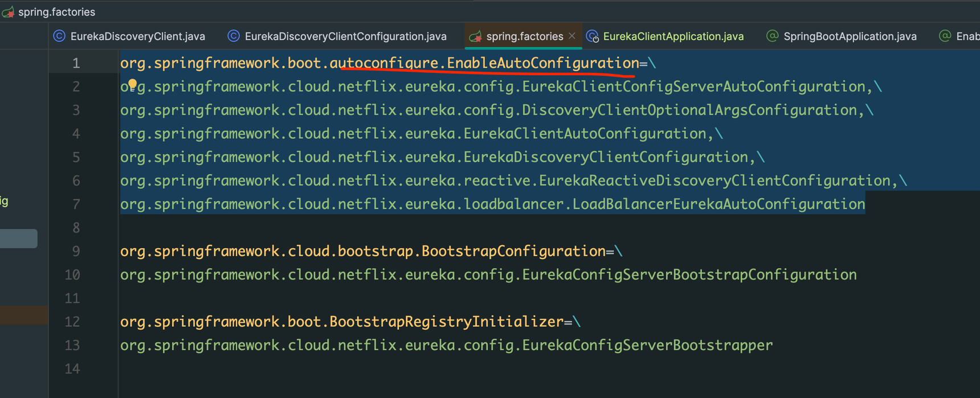
Task: Close the spring.factories tab
Action: pyautogui.click(x=572, y=36)
